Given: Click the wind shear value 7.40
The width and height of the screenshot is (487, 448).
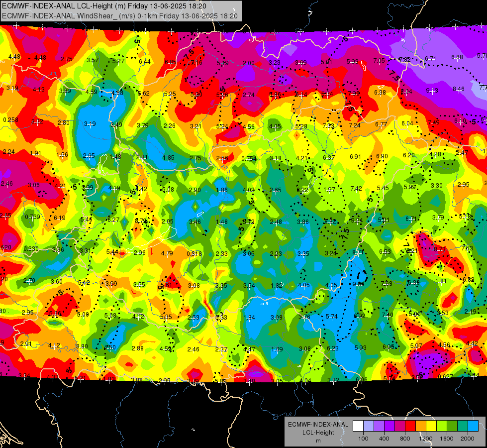Looking at the screenshot, I should (388, 315).
